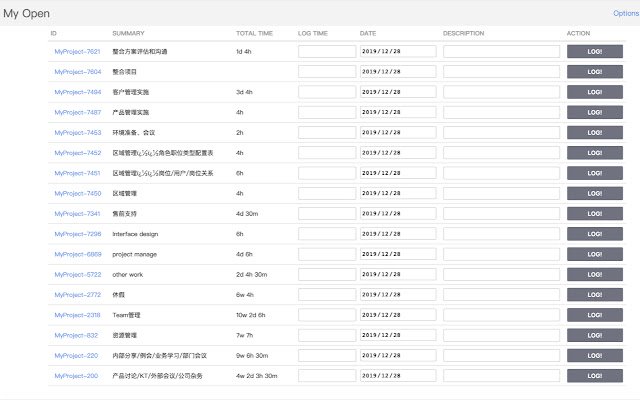Image resolution: width=640 pixels, height=400 pixels.
Task: Focus Log Time field for MyProject-7494
Action: coord(327,92)
